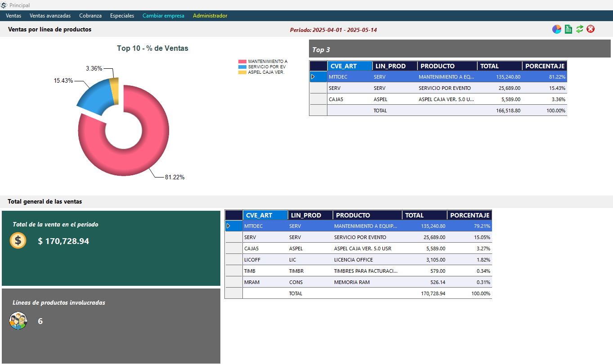Click the Periodo date range label
613x364 pixels.
point(334,29)
